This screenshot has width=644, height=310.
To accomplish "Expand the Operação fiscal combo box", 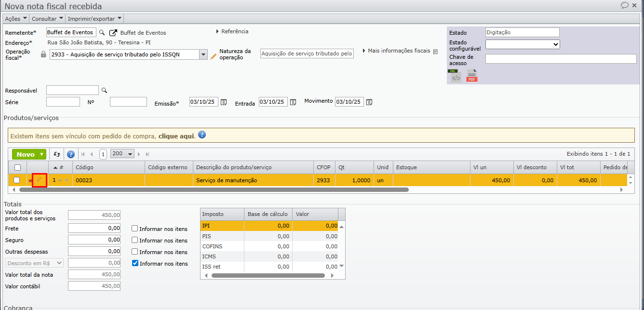I will (203, 54).
